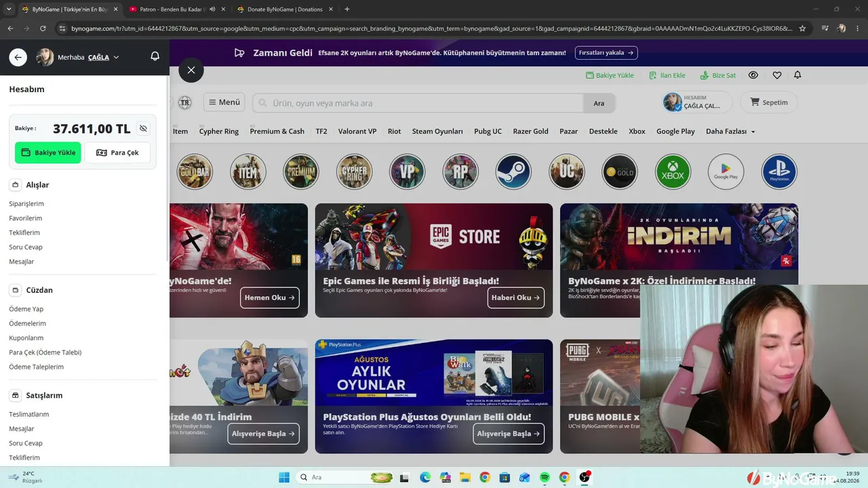The height and width of the screenshot is (488, 868).
Task: Open notifications bell in the sidebar header
Action: pyautogui.click(x=155, y=57)
